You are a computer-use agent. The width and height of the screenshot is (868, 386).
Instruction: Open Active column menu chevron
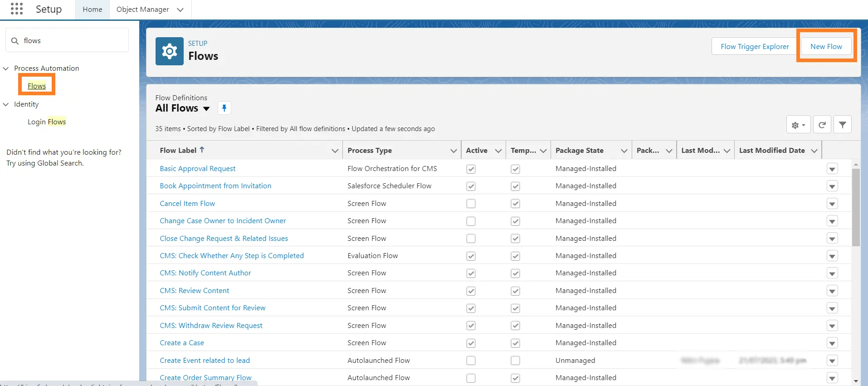coord(498,151)
